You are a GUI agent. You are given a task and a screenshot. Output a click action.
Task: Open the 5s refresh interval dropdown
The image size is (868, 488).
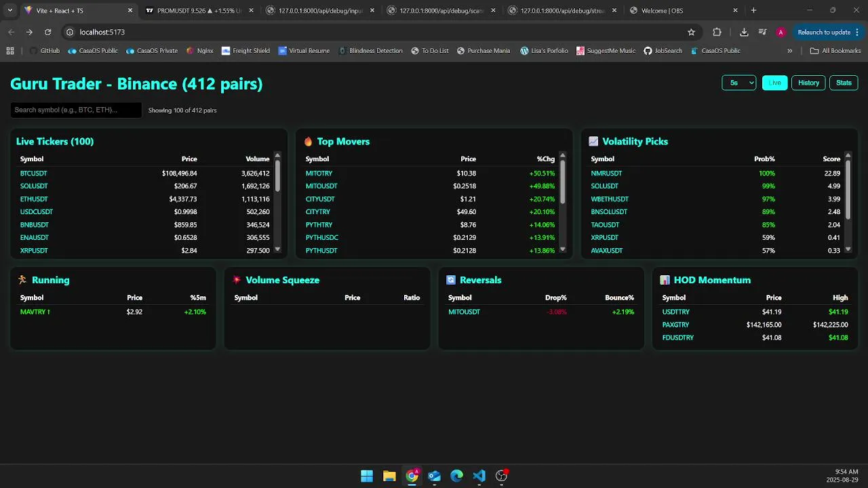click(739, 83)
